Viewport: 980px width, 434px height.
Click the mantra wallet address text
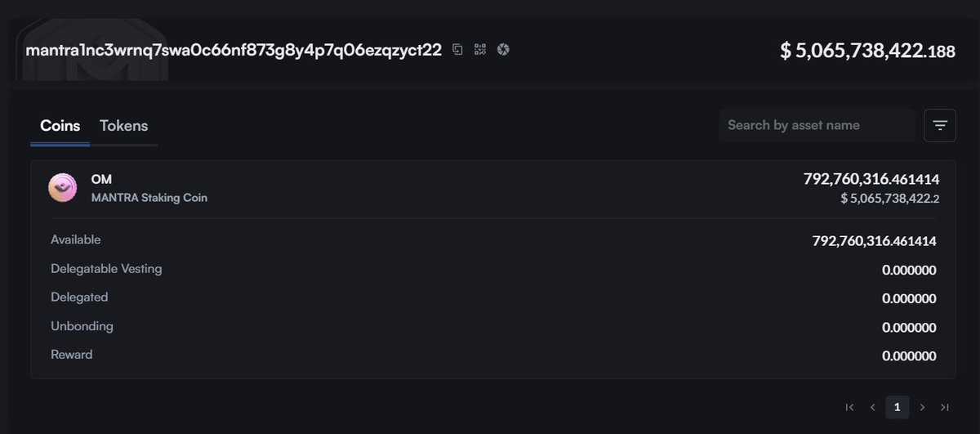coord(234,50)
